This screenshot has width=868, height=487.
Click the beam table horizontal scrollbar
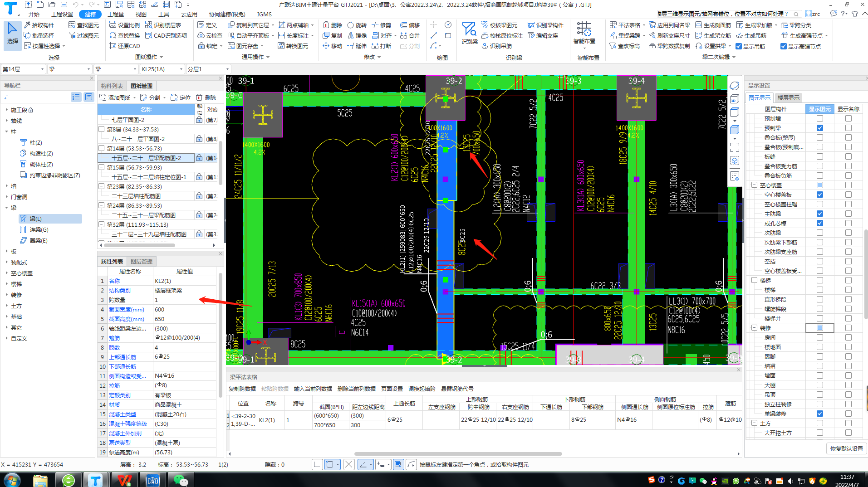(x=458, y=453)
